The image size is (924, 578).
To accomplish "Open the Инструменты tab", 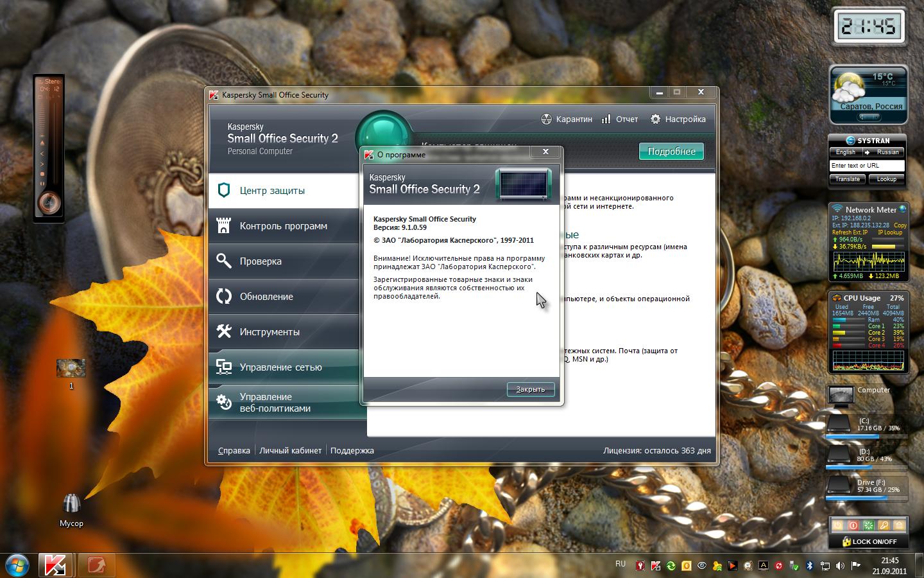I will click(284, 332).
